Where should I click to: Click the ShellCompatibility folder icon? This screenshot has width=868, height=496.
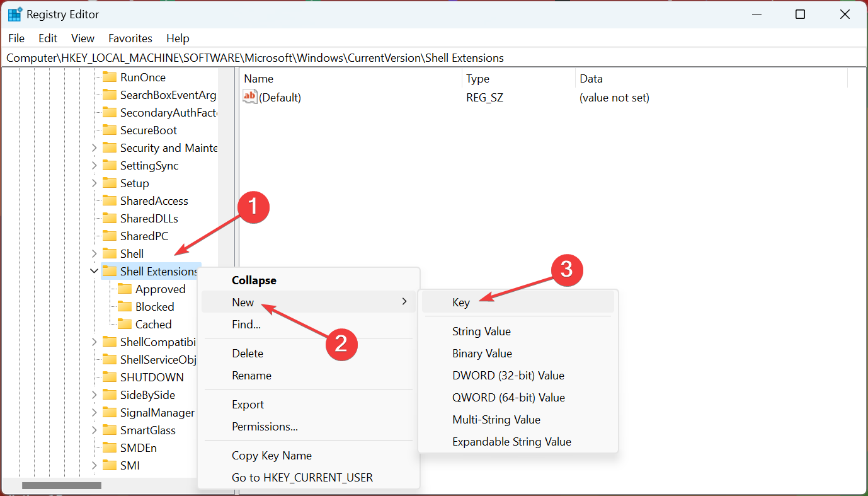110,342
